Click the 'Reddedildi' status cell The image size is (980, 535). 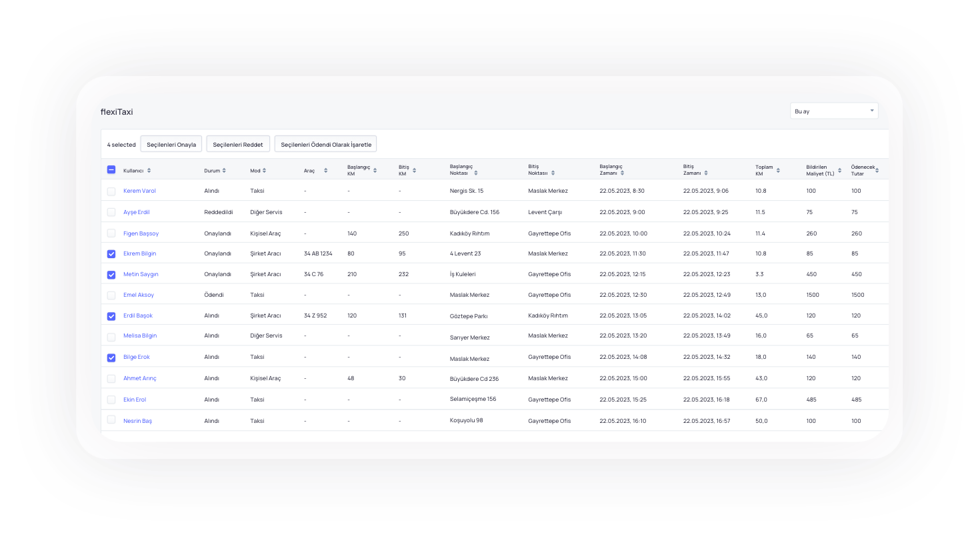(x=219, y=212)
